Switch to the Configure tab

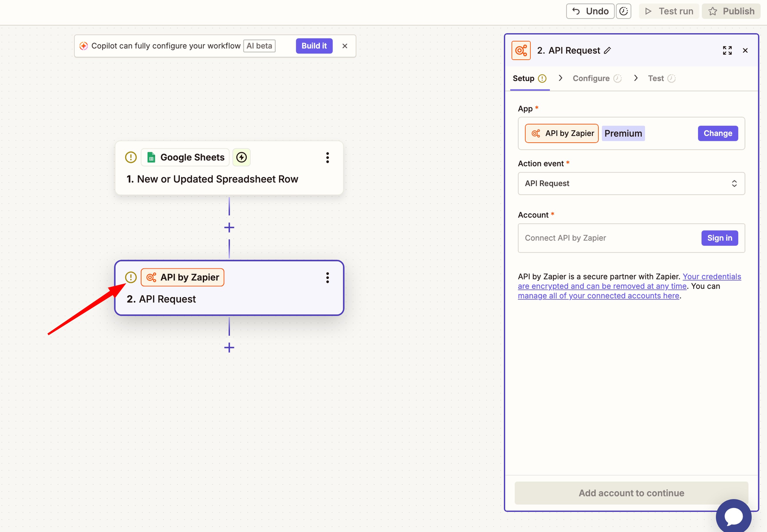point(597,79)
